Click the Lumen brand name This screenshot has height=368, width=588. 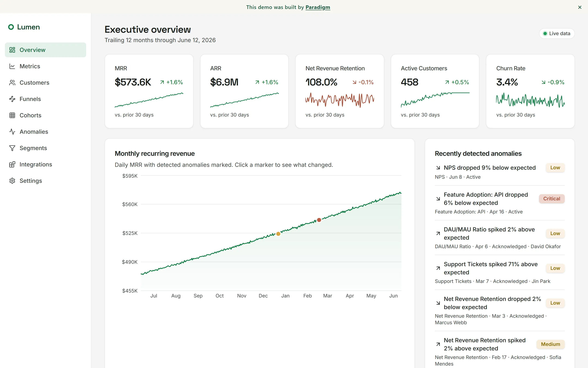tap(28, 27)
